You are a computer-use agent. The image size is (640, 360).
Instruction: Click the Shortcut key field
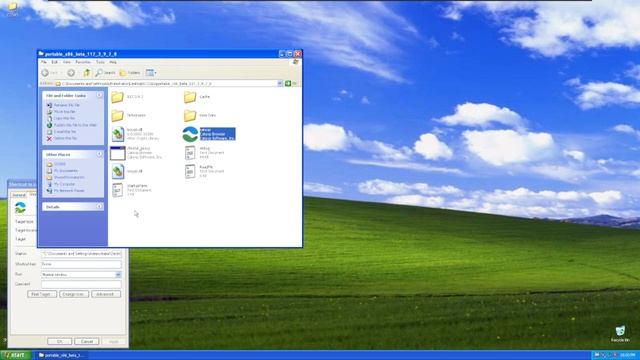pos(81,264)
